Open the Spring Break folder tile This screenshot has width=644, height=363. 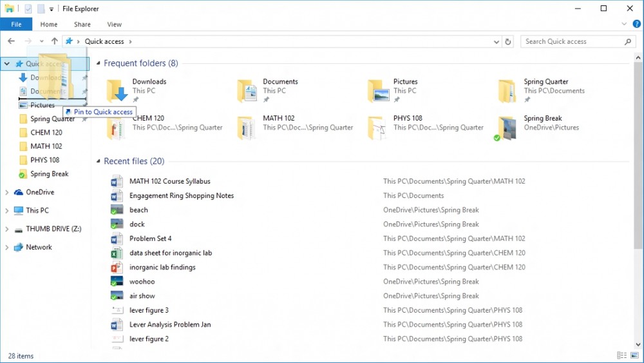pos(507,128)
